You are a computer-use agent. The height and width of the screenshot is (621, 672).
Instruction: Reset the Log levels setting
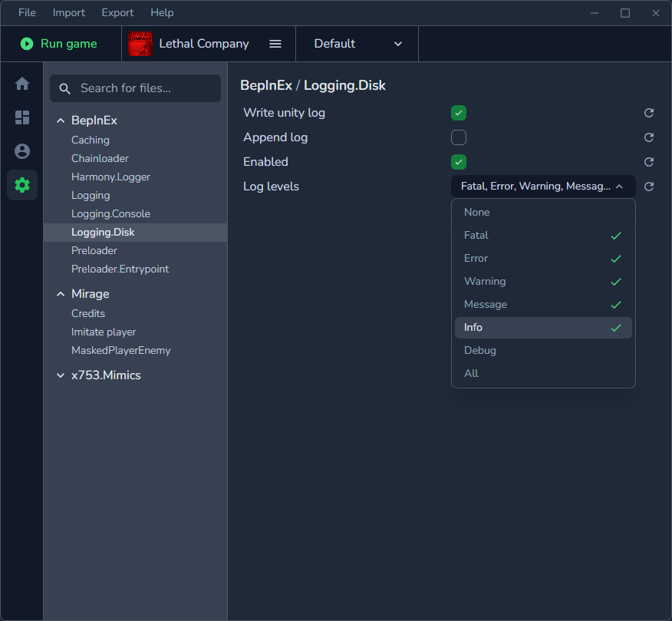click(x=649, y=186)
